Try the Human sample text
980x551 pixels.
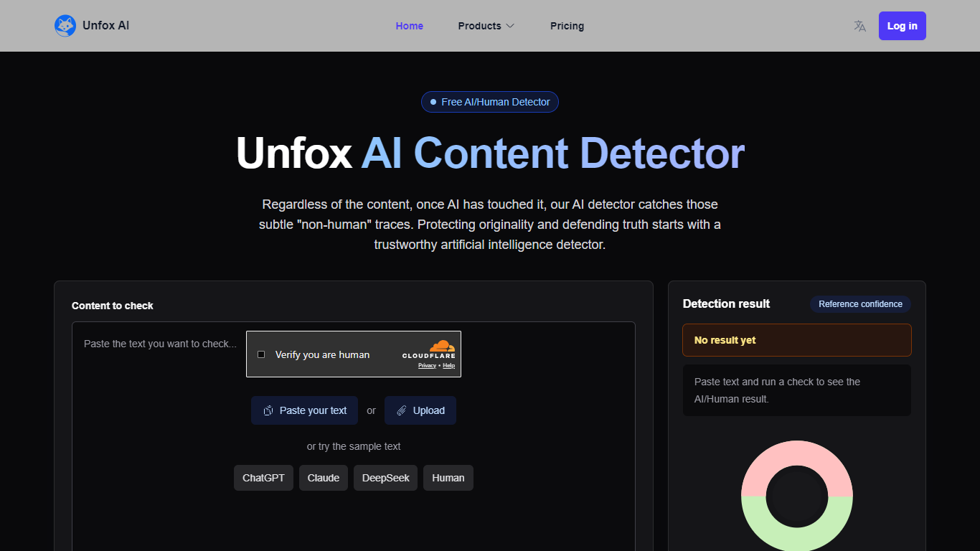[x=448, y=478]
